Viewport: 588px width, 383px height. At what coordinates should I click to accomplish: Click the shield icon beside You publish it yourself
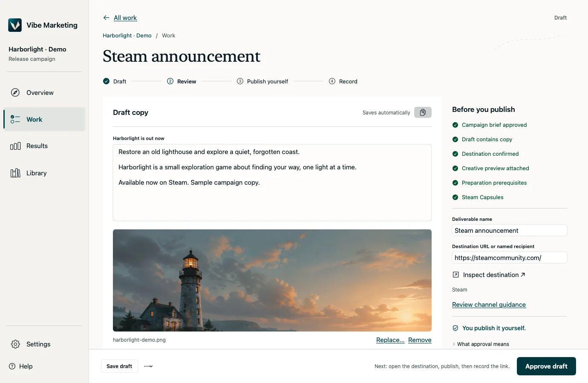pos(455,328)
